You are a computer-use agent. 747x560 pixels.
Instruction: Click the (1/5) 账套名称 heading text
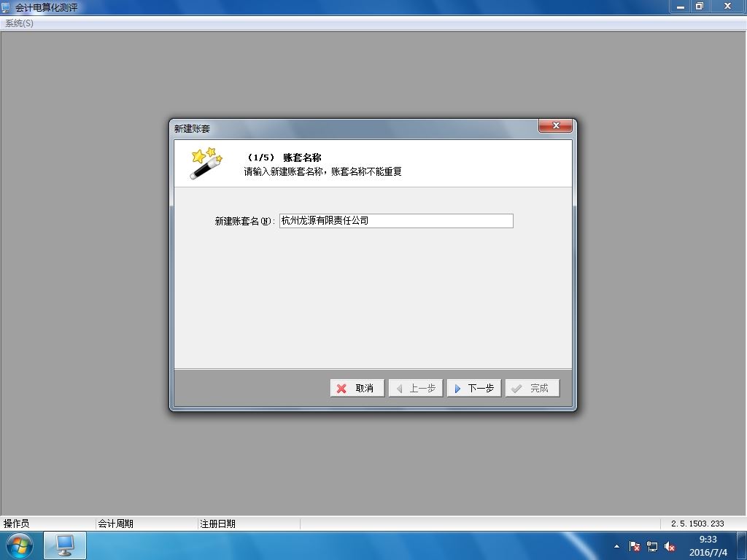(284, 157)
